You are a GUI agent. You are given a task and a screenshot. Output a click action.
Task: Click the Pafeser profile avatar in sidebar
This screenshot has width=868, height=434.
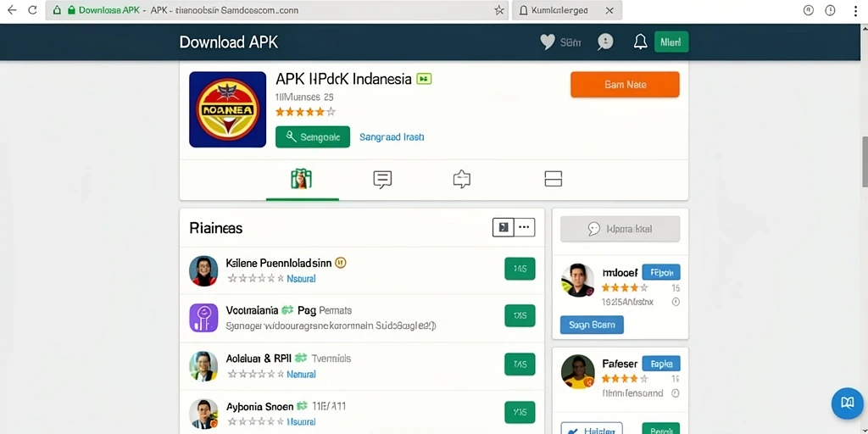coord(578,371)
